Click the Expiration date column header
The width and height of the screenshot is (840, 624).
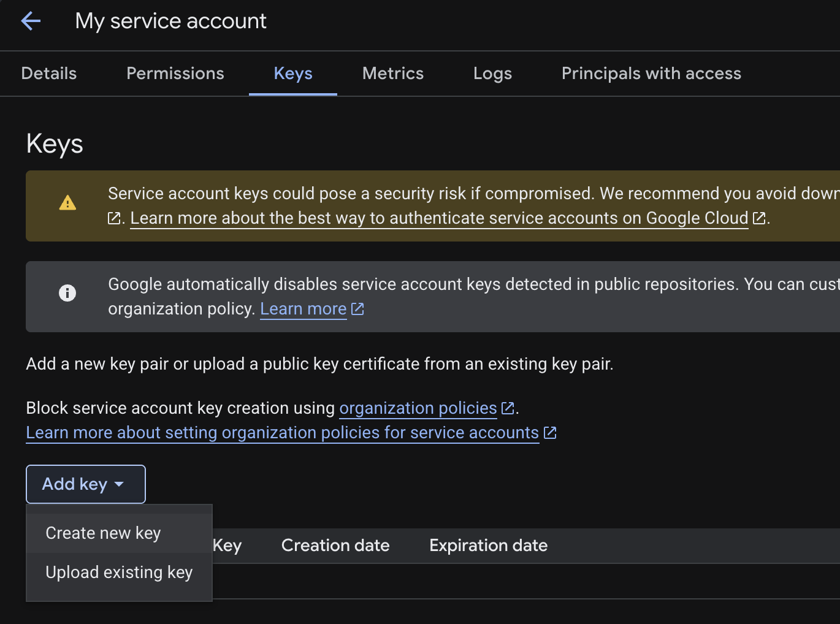489,546
